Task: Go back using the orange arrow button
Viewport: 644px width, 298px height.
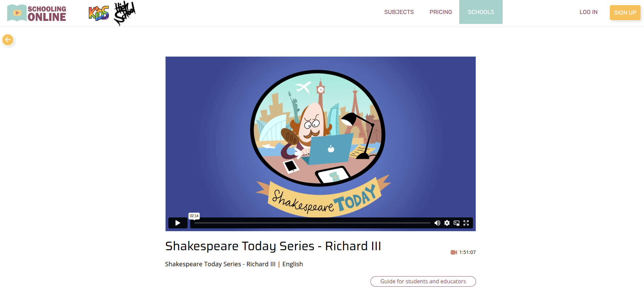Action: point(8,40)
